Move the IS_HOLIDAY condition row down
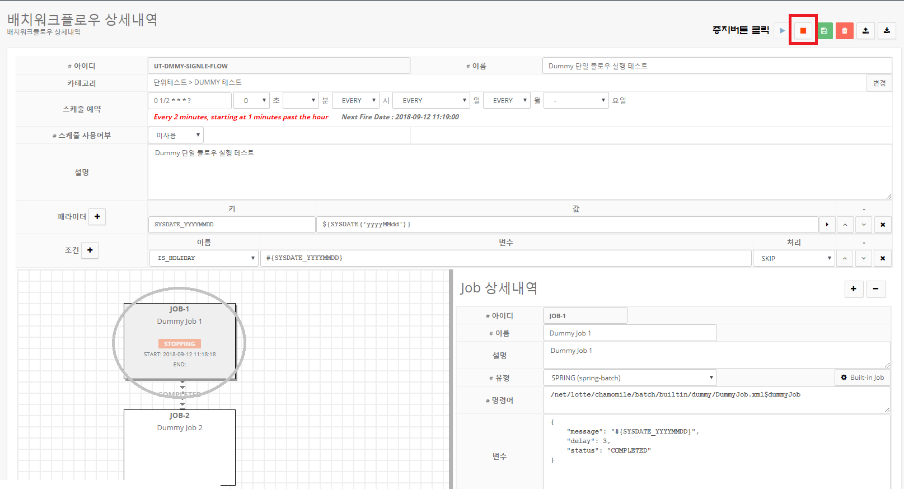 [x=863, y=258]
